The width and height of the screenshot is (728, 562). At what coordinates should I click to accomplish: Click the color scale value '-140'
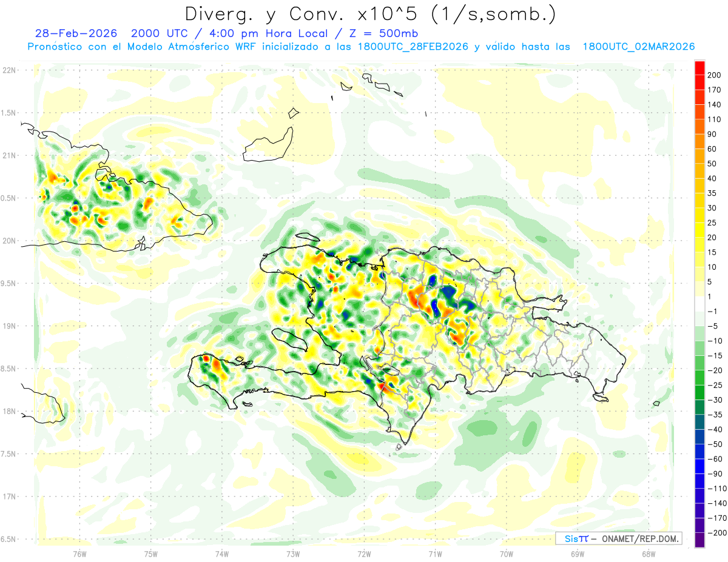(716, 504)
